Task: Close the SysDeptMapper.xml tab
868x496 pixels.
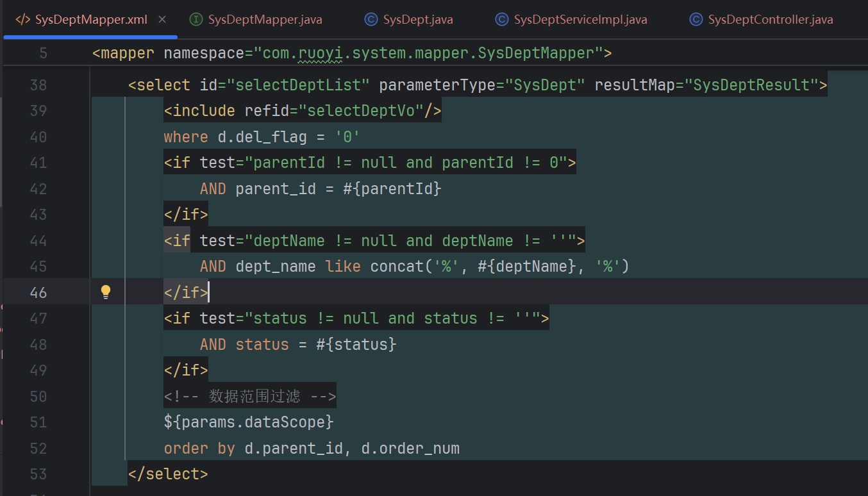Action: [x=163, y=20]
